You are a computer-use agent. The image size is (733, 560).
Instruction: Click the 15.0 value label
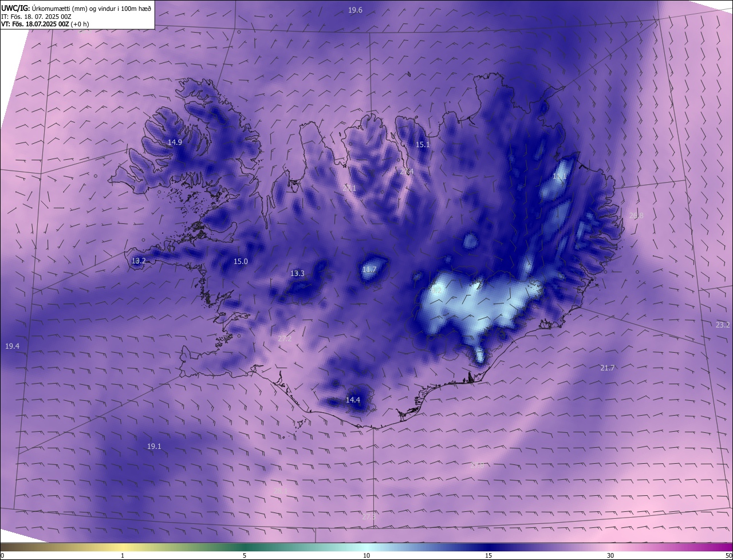pos(241,262)
